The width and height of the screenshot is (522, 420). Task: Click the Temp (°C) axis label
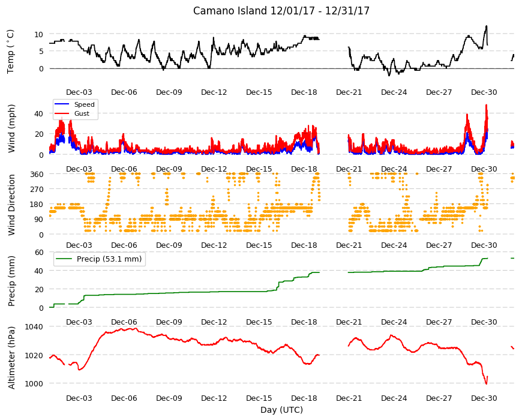tap(11, 52)
